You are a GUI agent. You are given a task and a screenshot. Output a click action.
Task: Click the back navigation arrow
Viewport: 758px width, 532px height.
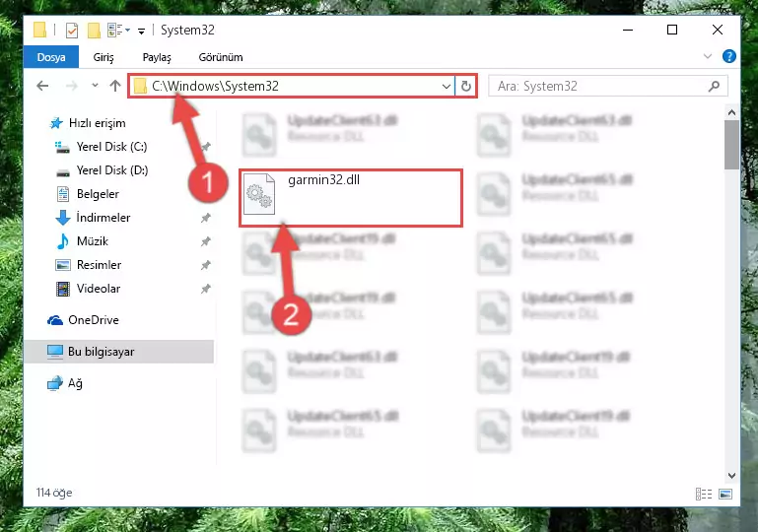coord(42,86)
